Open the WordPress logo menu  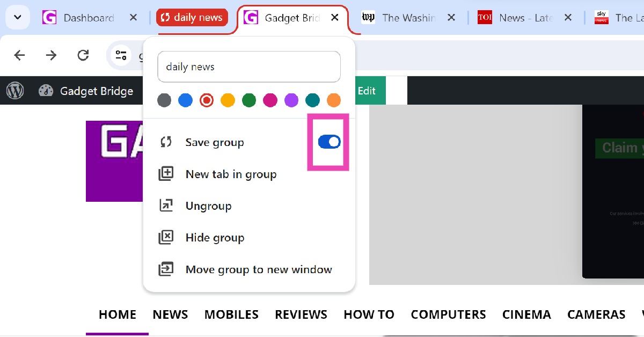pyautogui.click(x=15, y=91)
